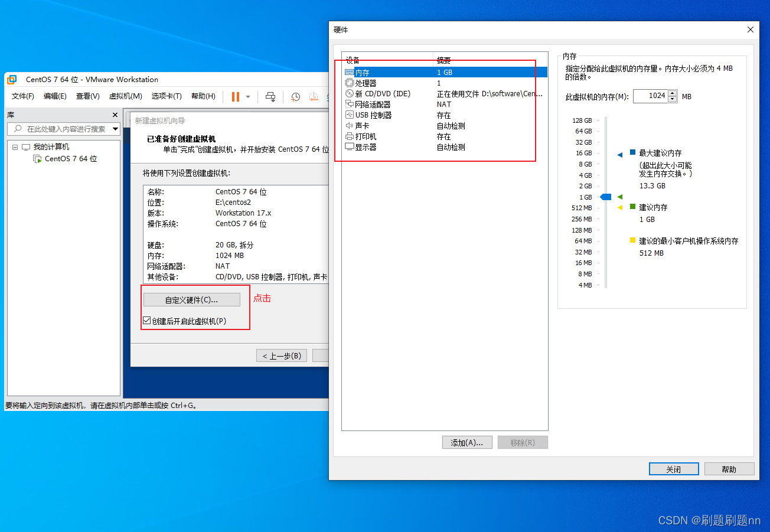Click the Workstation 17.x version value

click(x=243, y=213)
